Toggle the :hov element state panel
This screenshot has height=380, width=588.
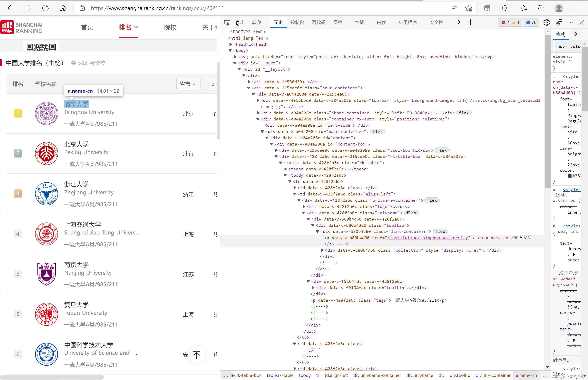coord(560,46)
